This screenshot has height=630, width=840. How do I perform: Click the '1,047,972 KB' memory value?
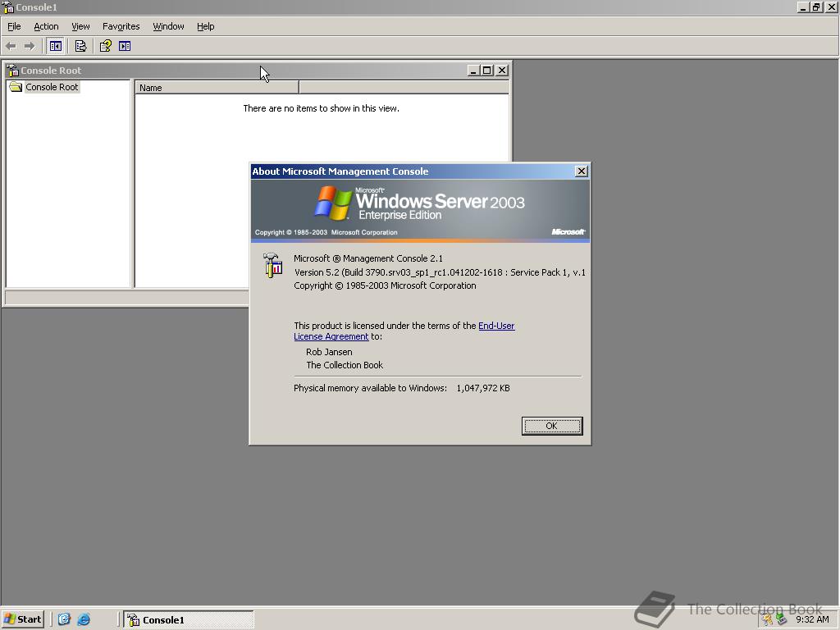483,388
